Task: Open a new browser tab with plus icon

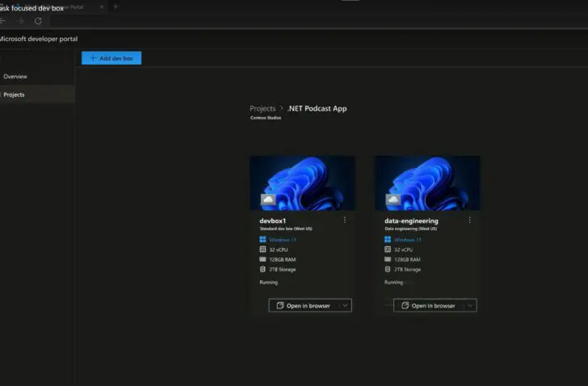Action: click(x=115, y=6)
